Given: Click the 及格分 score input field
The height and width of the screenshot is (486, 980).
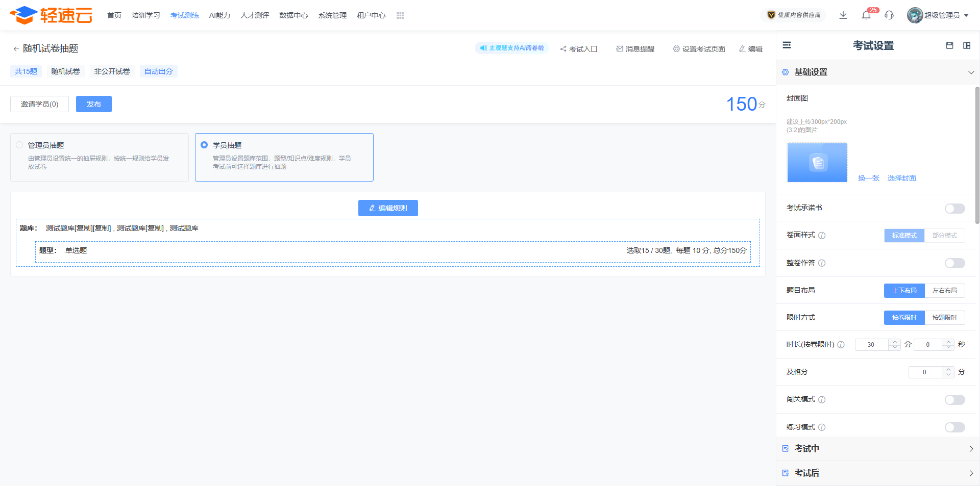Looking at the screenshot, I should tap(924, 372).
